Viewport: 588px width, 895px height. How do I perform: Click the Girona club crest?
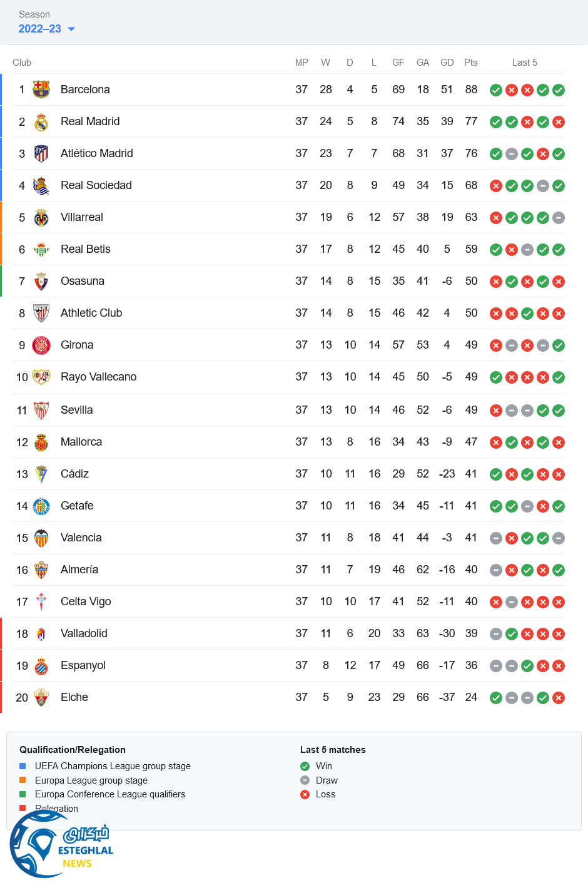[x=41, y=345]
